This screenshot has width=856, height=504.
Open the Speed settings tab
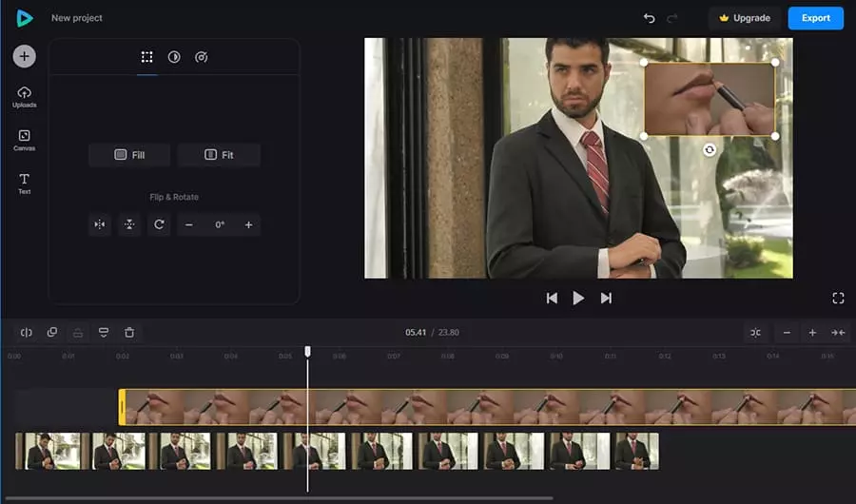coord(201,57)
